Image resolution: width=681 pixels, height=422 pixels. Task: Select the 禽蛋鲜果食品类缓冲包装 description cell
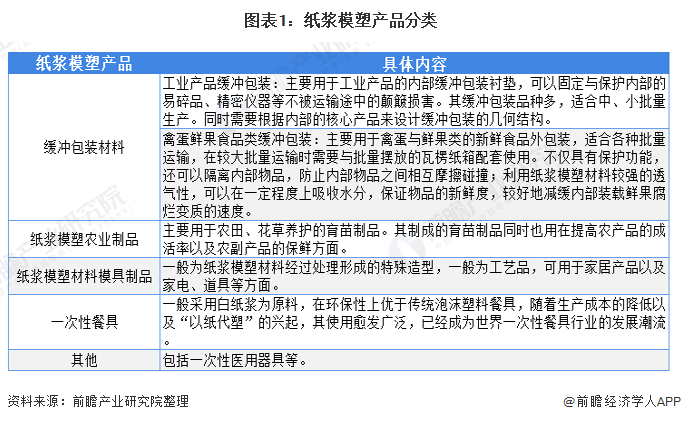point(414,175)
